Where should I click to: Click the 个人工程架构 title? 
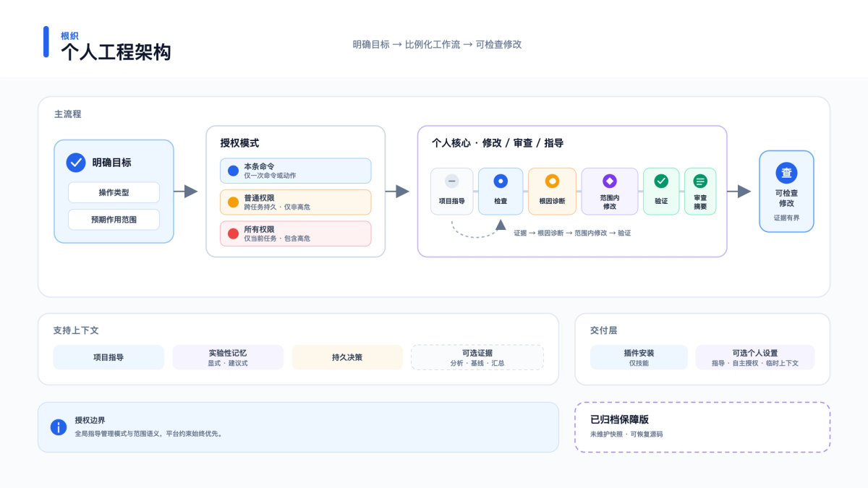coord(116,52)
